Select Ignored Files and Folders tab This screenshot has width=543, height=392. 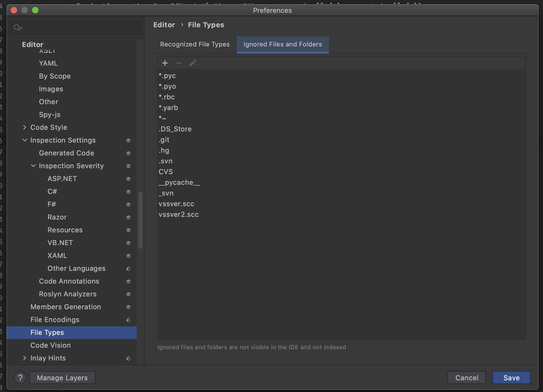pos(282,44)
